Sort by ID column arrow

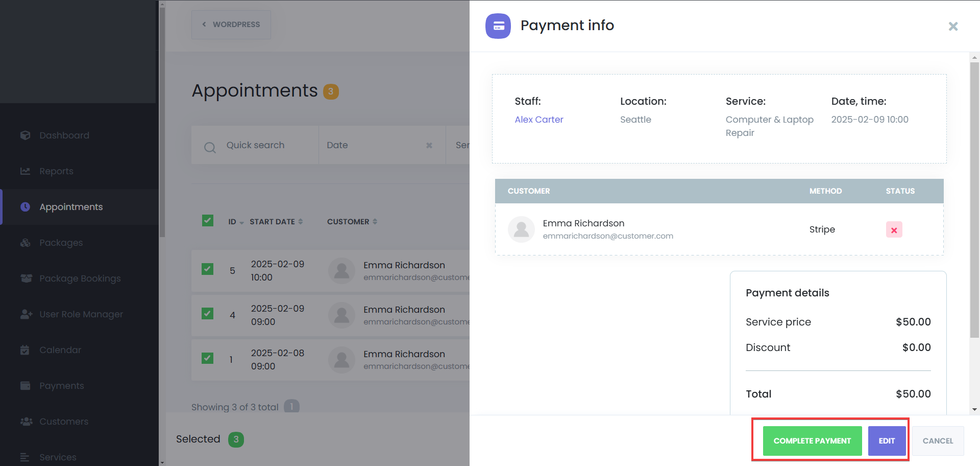pos(241,222)
